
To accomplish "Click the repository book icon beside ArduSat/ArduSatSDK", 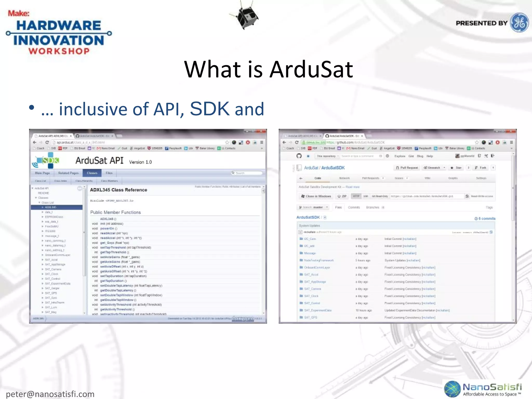I will (299, 168).
